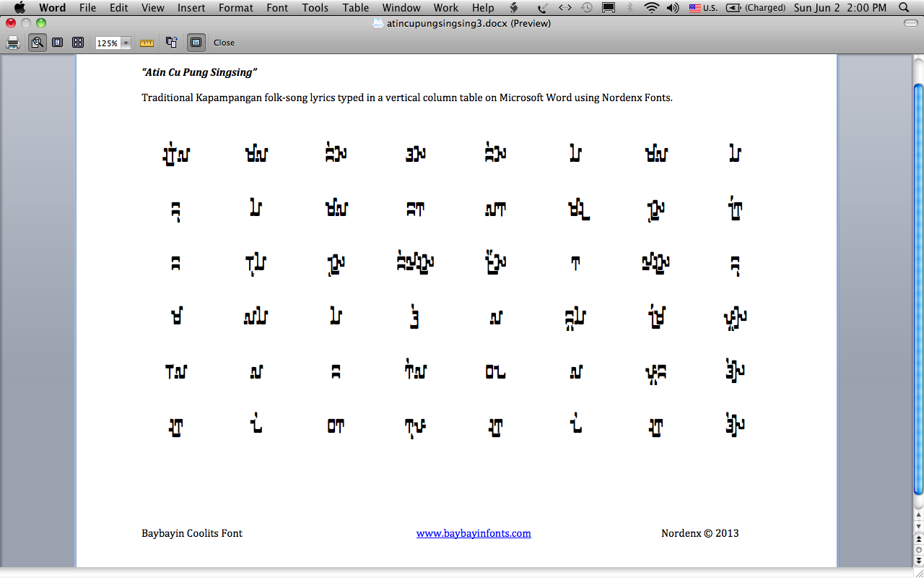
Task: Open the File menu
Action: (x=87, y=8)
